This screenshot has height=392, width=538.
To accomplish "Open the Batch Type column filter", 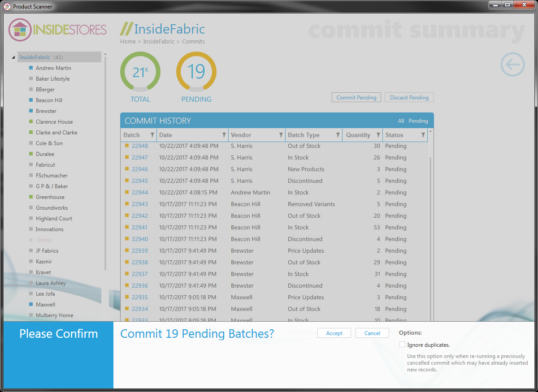I will 338,135.
